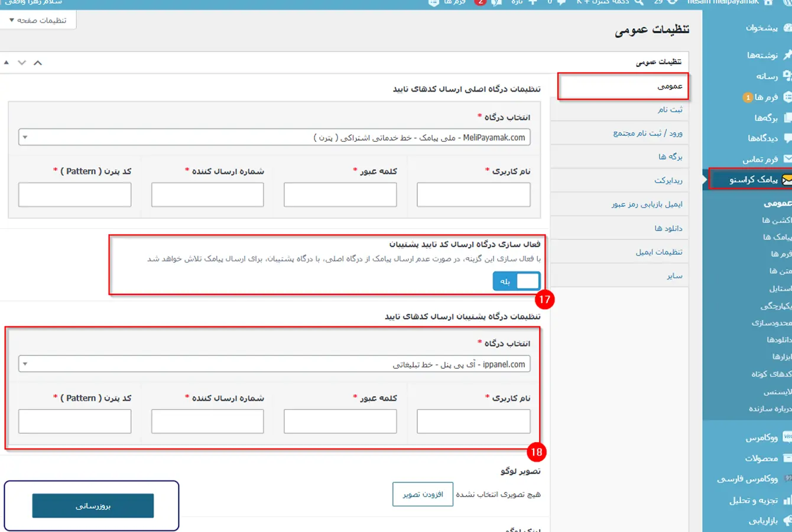The image size is (792, 532).
Task: Select the دانلود ها settings tab
Action: click(x=619, y=228)
